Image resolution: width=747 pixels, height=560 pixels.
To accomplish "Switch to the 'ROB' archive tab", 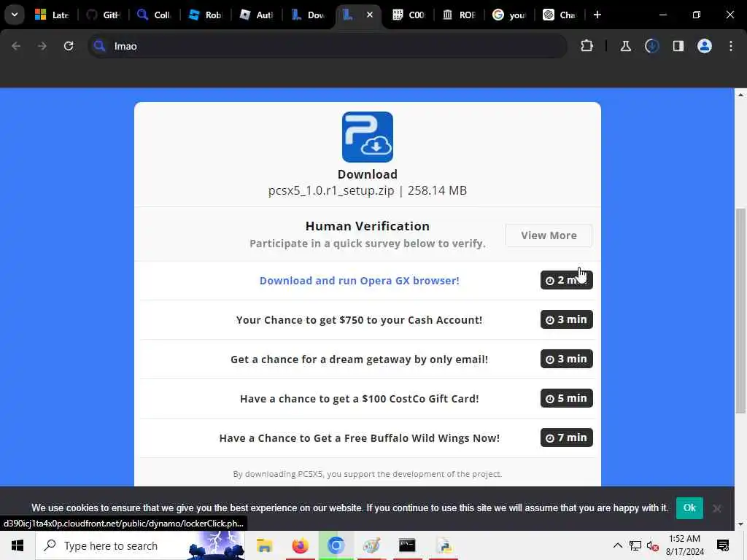I will tap(460, 15).
